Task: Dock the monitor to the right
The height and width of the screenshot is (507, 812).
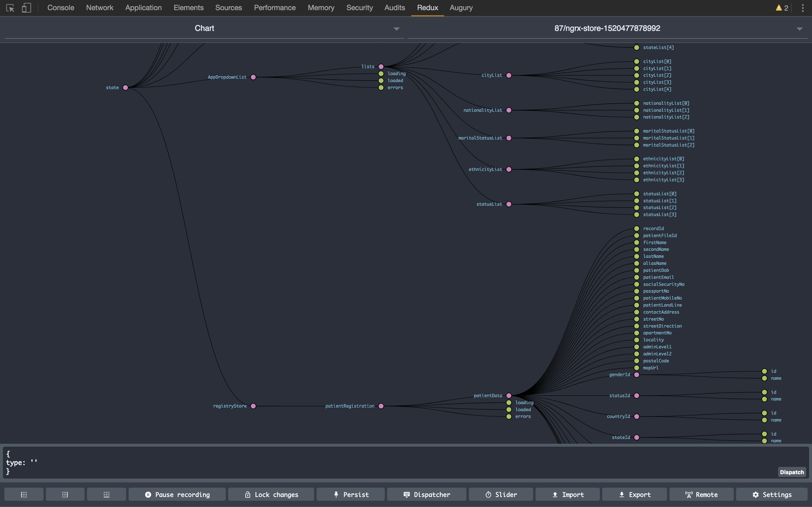Action: point(65,494)
